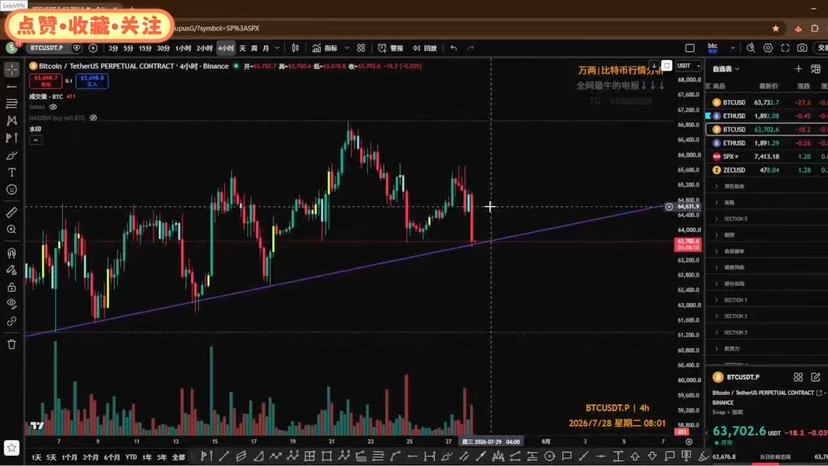Open indicator templates grid icon
Screen dimensions: 828x466
click(x=361, y=48)
